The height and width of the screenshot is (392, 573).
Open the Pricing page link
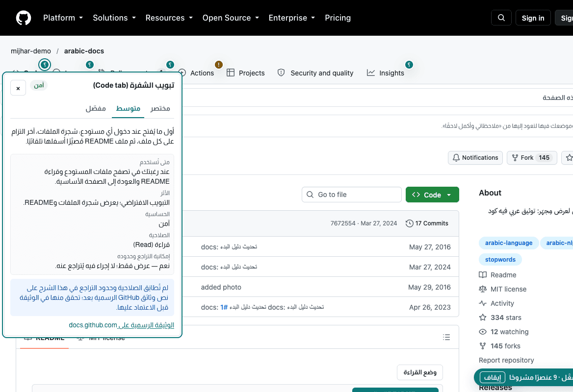point(338,18)
